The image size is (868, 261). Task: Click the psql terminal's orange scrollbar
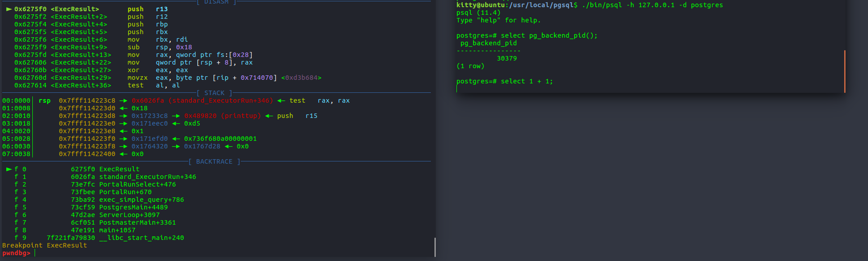[x=845, y=71]
